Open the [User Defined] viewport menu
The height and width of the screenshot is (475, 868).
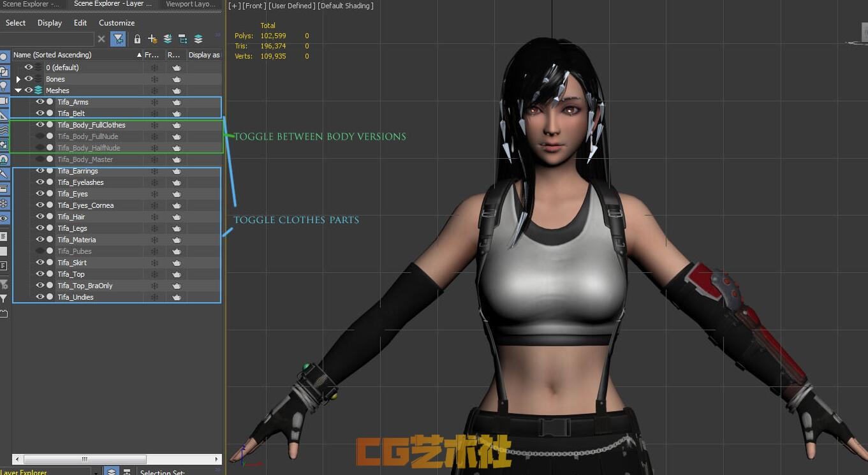[291, 6]
